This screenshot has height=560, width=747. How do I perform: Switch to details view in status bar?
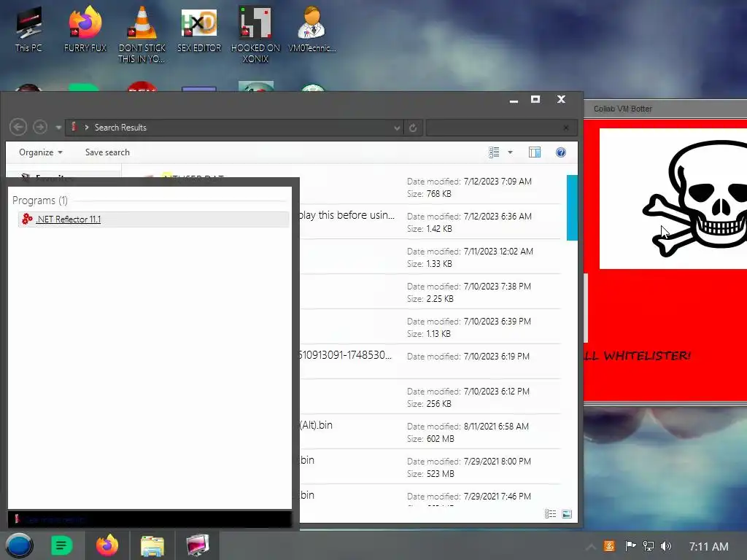550,514
